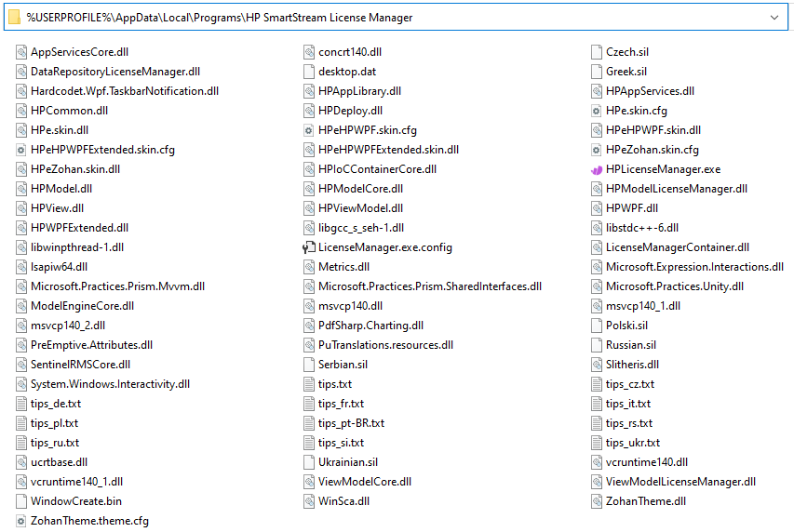
Task: Select tips_pt-BR.txt file name
Action: pyautogui.click(x=352, y=423)
